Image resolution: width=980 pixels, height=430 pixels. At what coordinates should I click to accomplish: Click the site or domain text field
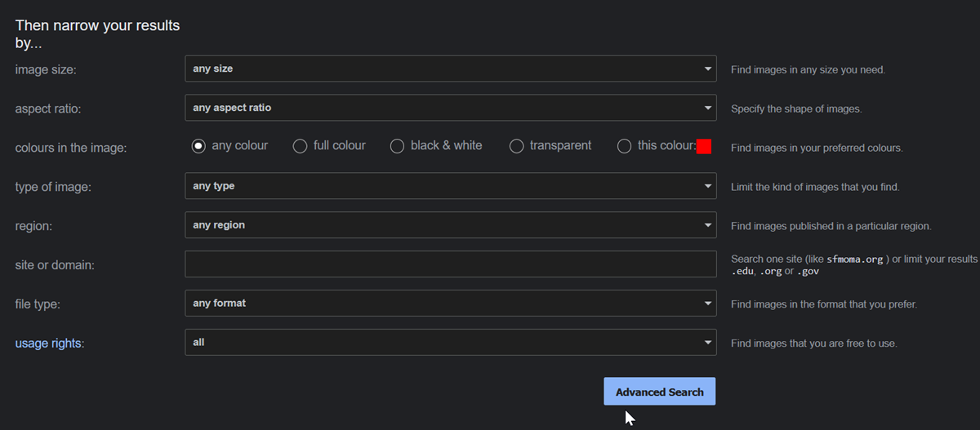click(450, 264)
